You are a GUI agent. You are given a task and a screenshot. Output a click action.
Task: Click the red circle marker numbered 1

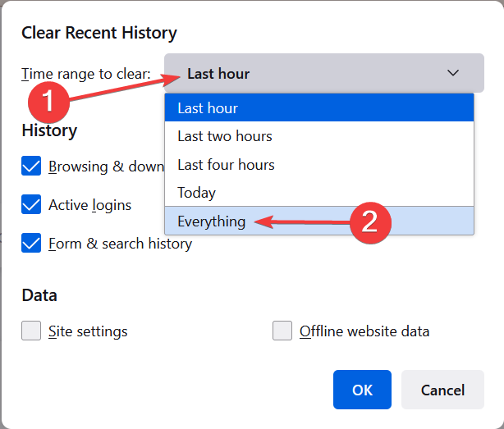pos(48,103)
